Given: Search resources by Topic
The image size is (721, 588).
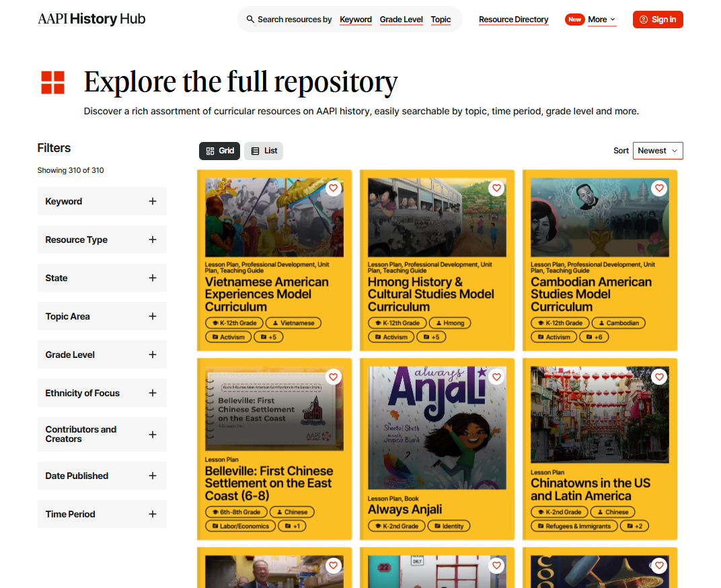Looking at the screenshot, I should (x=441, y=20).
